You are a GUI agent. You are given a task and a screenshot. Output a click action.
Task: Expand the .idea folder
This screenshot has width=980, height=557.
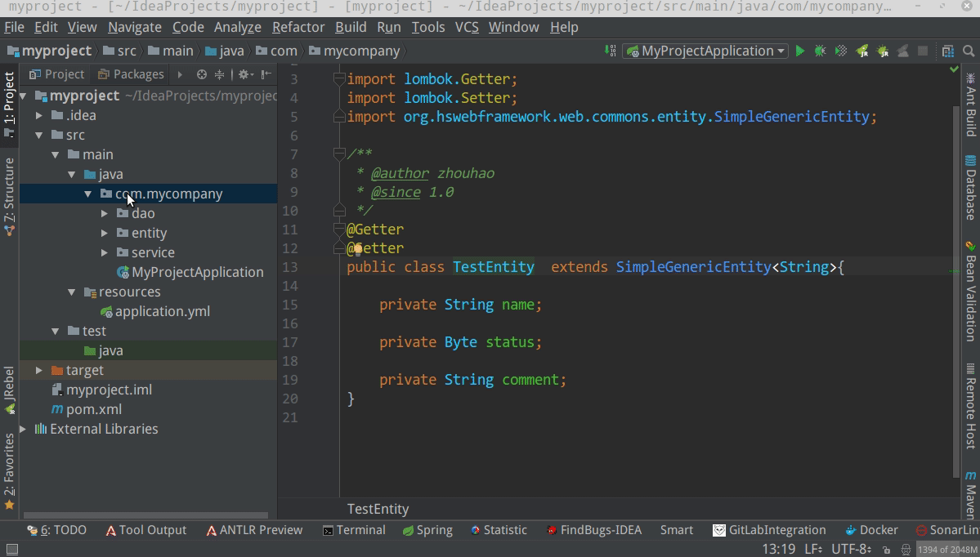[38, 115]
